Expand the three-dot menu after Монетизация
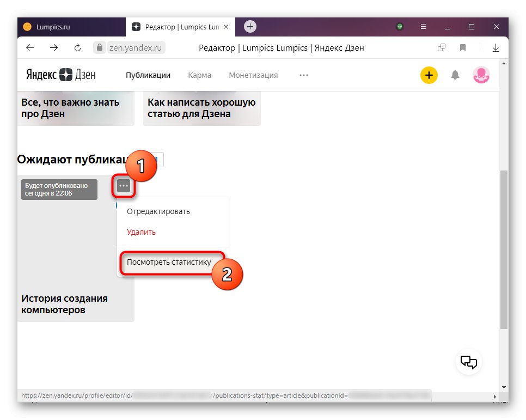This screenshot has height=420, width=526. click(x=304, y=75)
